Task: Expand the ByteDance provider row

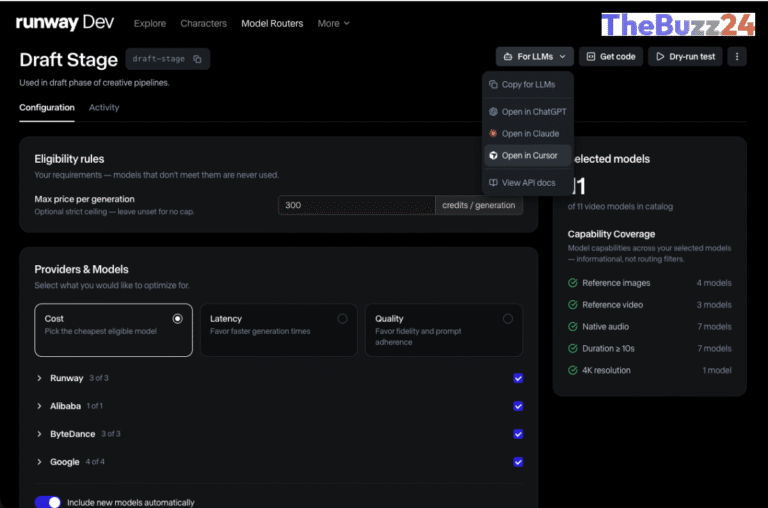Action: tap(39, 434)
